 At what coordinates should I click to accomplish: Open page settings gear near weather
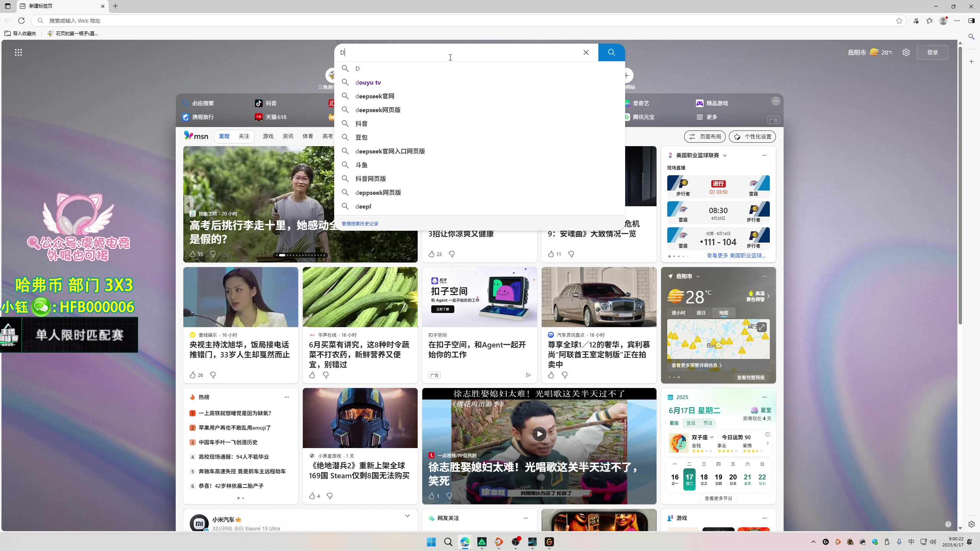point(906,52)
